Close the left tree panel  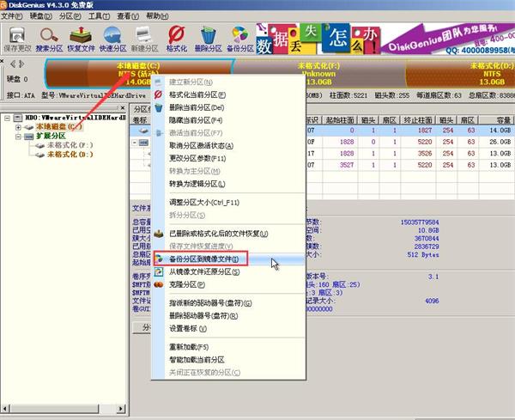click(123, 108)
